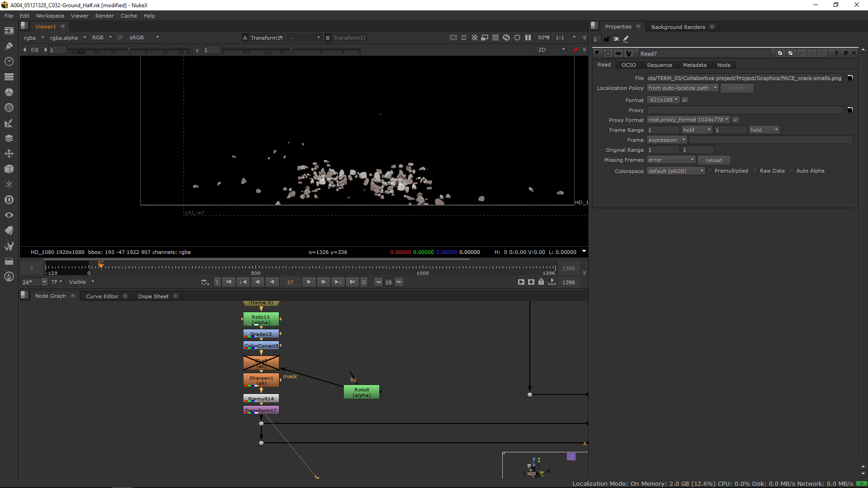
Task: Click the timeline ruler near frame 500
Action: (256, 268)
